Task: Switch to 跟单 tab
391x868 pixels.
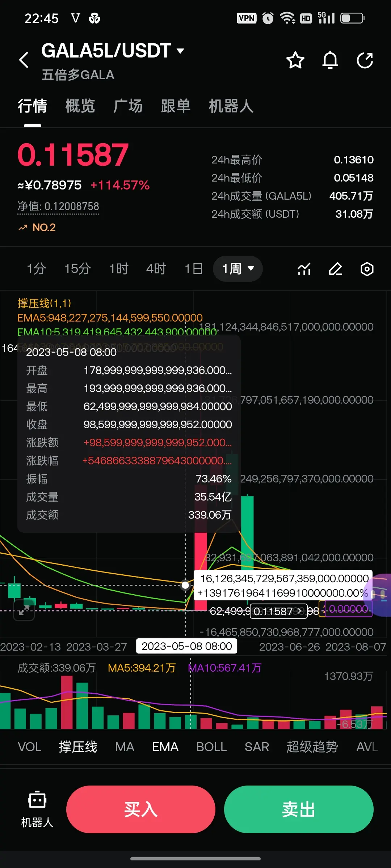Action: click(x=176, y=106)
